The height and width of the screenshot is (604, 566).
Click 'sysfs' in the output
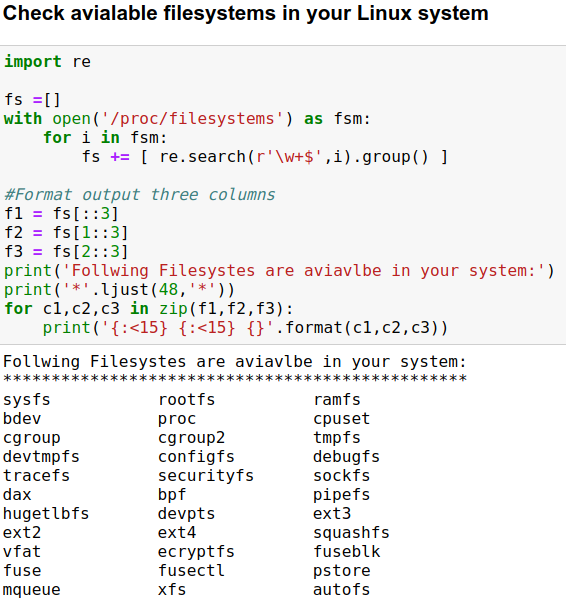[27, 400]
